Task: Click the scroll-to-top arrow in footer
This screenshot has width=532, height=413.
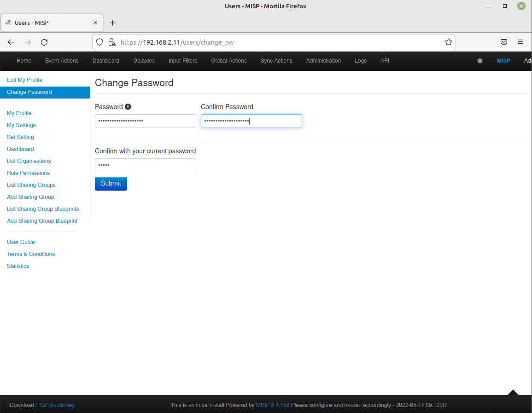Action: [x=513, y=393]
